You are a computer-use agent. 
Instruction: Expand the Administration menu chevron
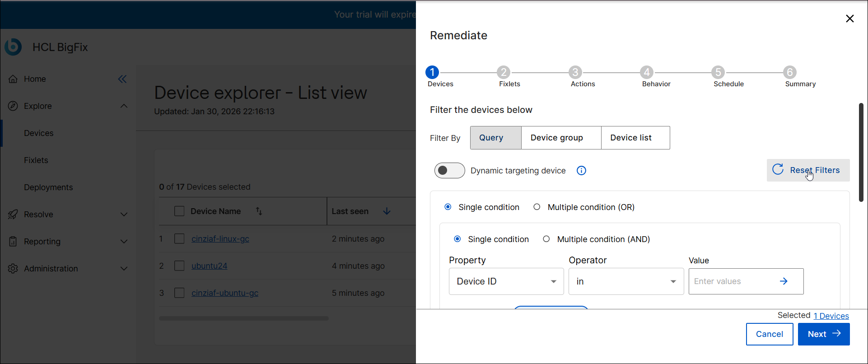[124, 269]
